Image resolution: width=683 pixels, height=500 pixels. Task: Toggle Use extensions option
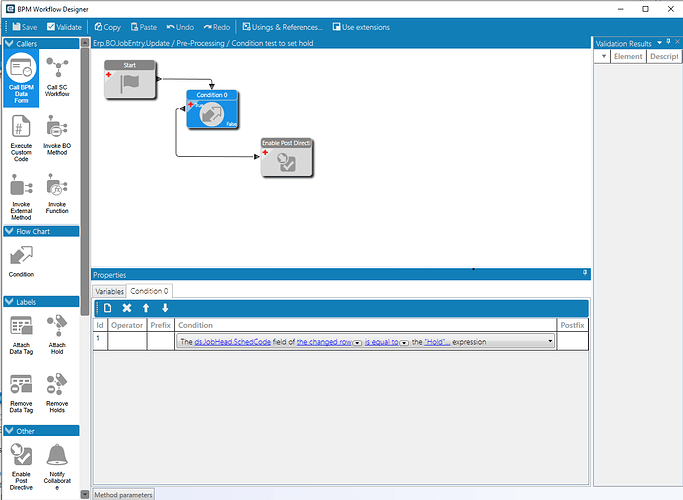point(361,27)
